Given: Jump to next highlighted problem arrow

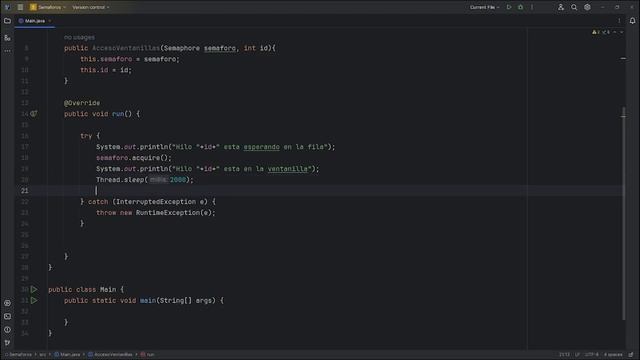Looking at the screenshot, I should [622, 32].
